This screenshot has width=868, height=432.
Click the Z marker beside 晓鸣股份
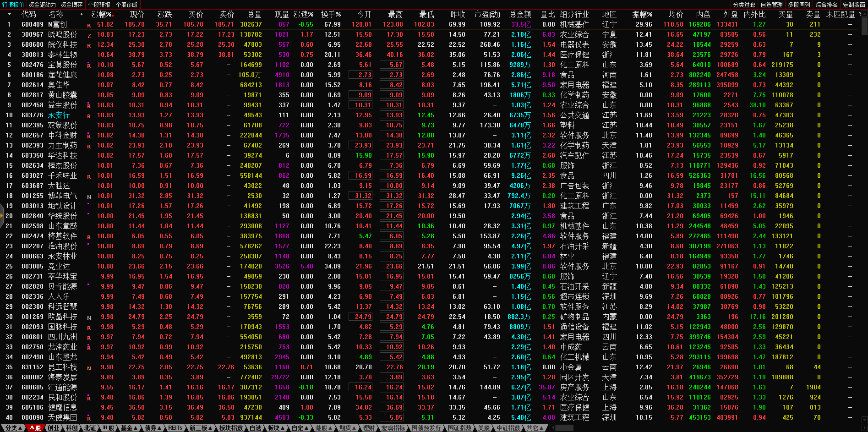coord(89,35)
